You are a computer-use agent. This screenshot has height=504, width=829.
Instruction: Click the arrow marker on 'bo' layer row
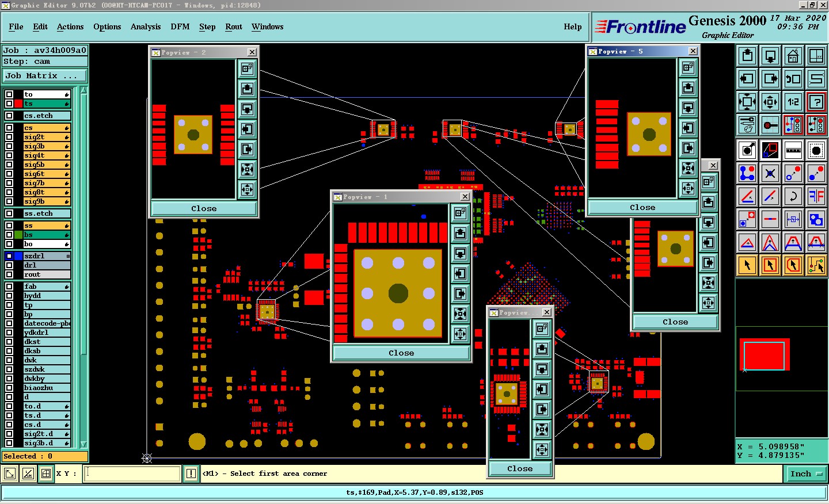(67, 244)
